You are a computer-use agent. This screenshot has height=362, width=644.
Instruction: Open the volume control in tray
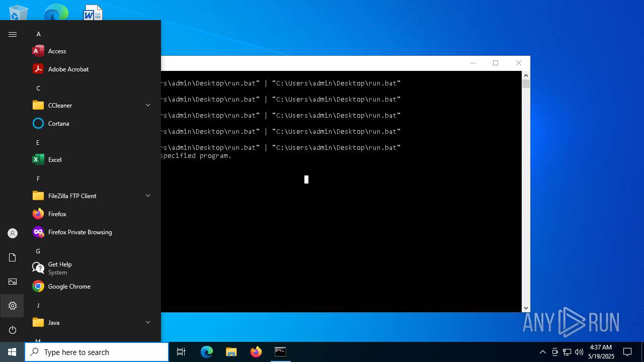click(579, 352)
